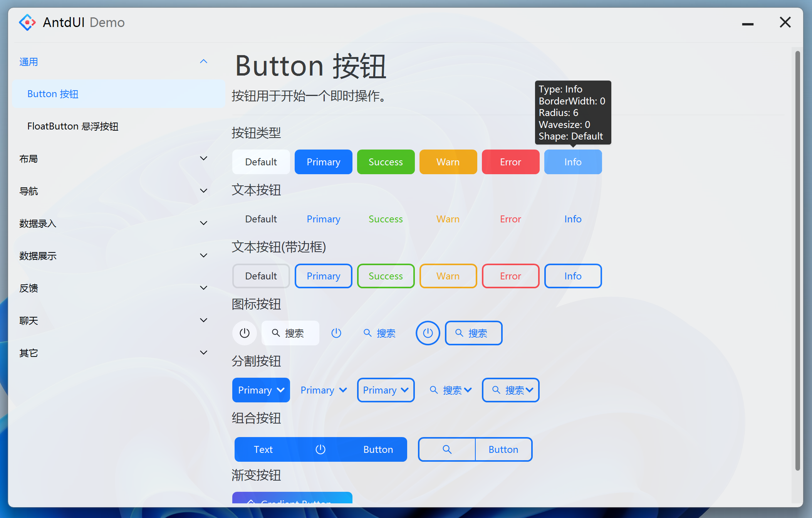Click the white filled search button
This screenshot has width=812, height=518.
click(x=290, y=333)
